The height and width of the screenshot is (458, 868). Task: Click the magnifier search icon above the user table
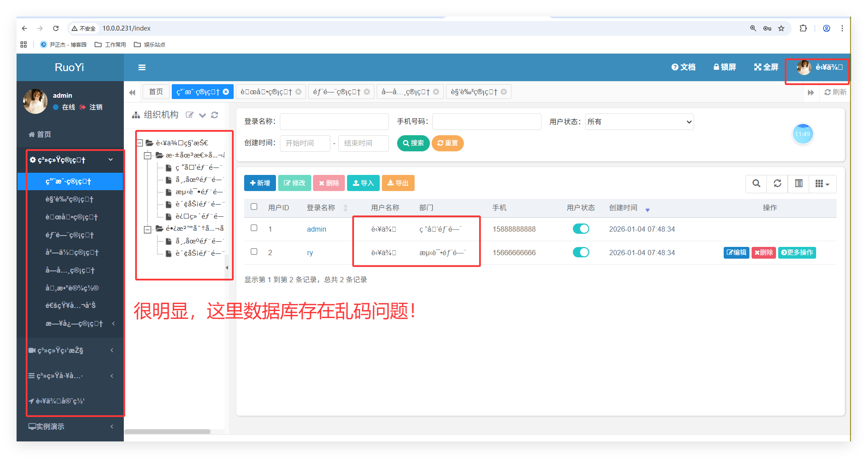(x=756, y=184)
